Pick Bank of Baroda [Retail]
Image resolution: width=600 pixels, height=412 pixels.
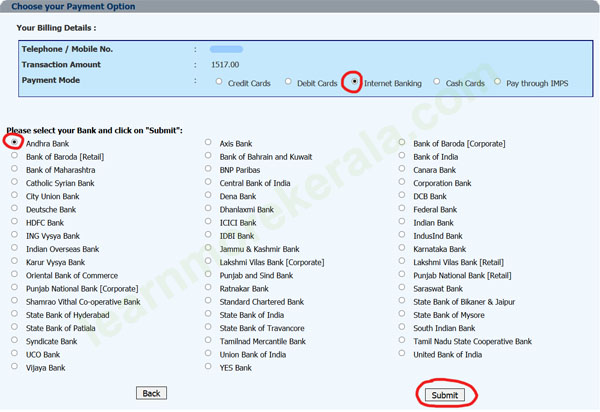coord(15,155)
